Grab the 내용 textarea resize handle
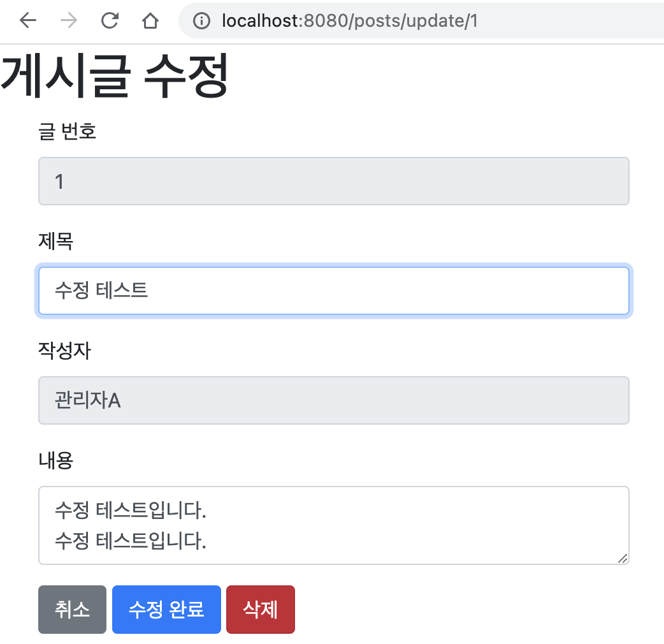The width and height of the screenshot is (664, 644). click(623, 559)
